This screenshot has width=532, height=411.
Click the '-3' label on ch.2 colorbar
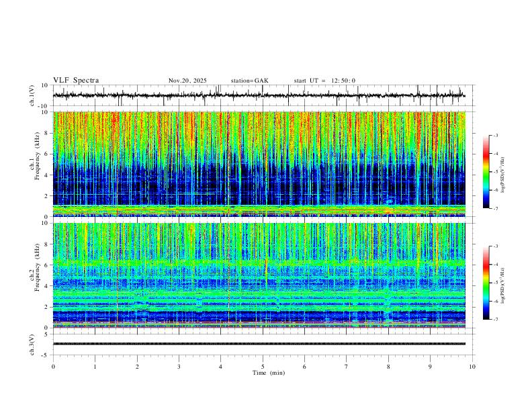[x=495, y=246]
